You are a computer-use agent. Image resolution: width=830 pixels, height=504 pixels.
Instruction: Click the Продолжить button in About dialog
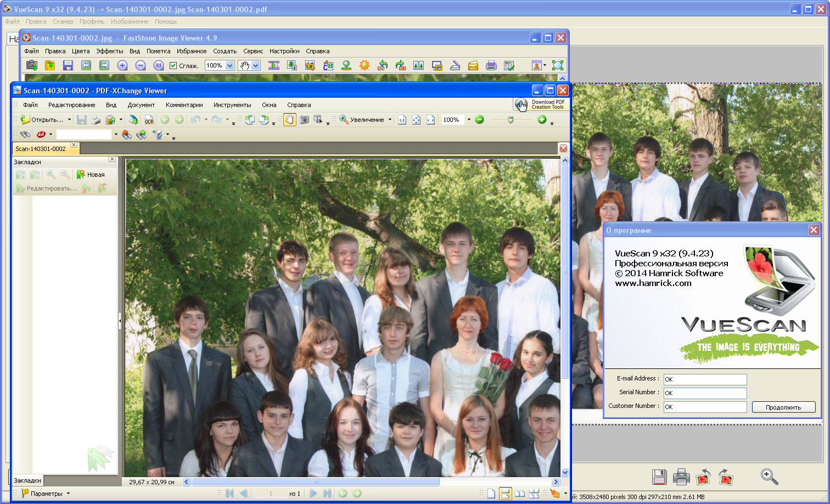(783, 407)
